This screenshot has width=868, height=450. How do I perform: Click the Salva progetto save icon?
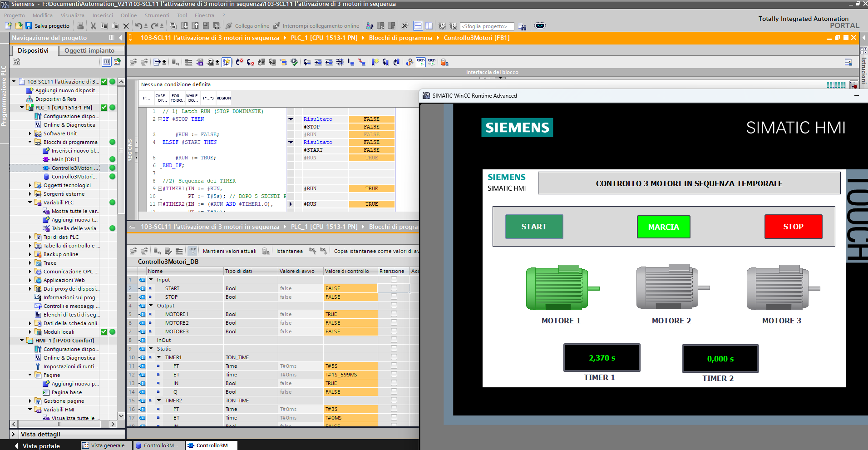[29, 26]
